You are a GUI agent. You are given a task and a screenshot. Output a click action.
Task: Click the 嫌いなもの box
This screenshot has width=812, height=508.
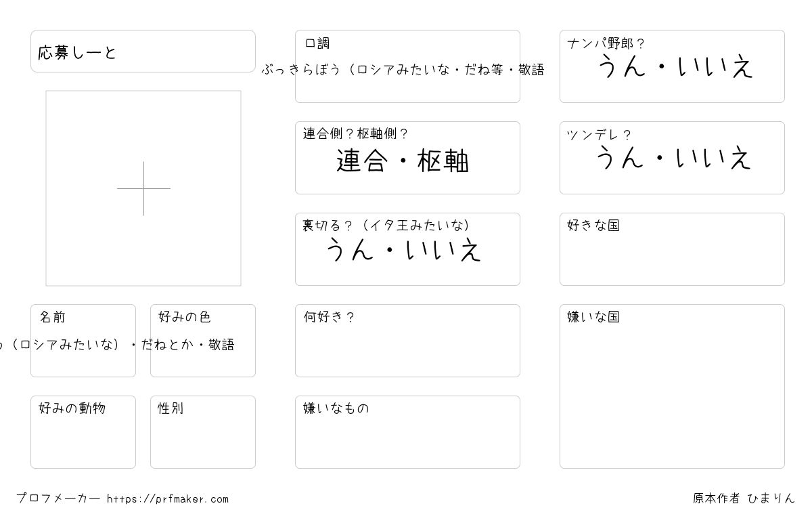pos(407,432)
